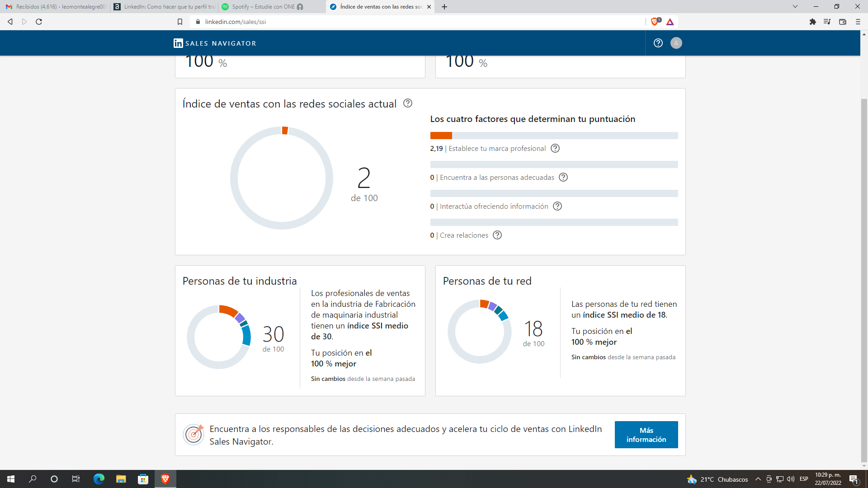The width and height of the screenshot is (868, 488).
Task: Open the browser main menu
Action: [858, 22]
